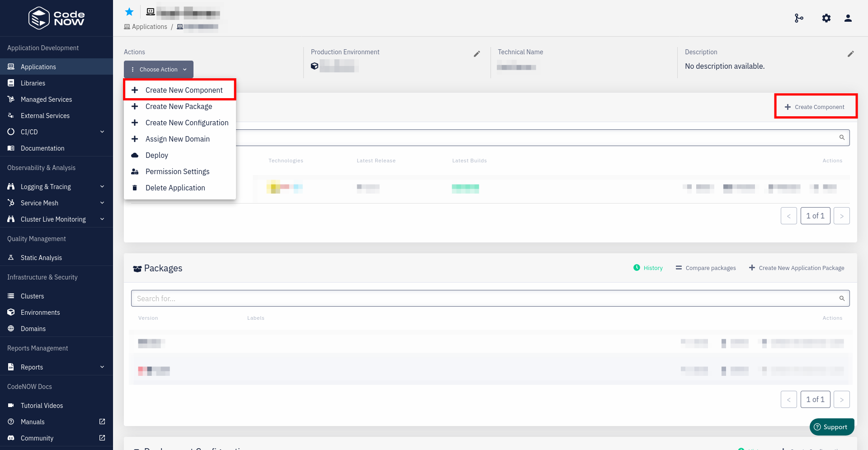The width and height of the screenshot is (868, 450).
Task: Go to next page in components pagination
Action: [x=842, y=216]
